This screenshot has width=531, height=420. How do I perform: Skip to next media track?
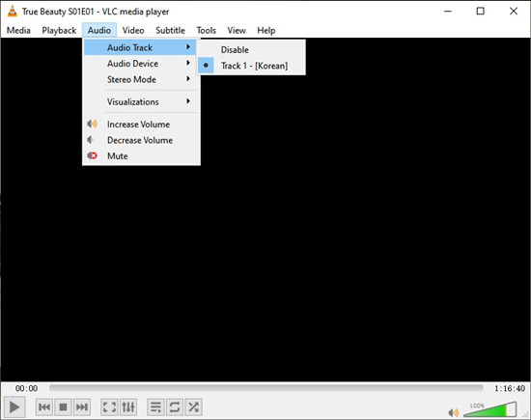tap(82, 406)
